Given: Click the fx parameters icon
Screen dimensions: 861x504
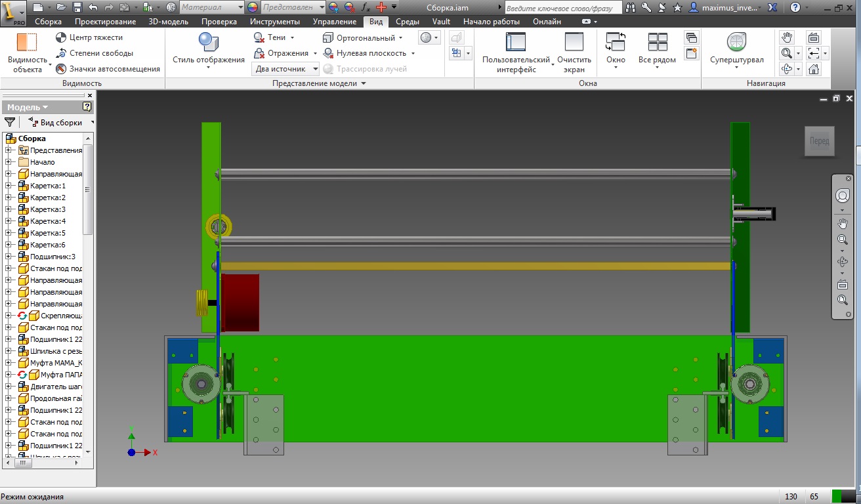Looking at the screenshot, I should 366,7.
